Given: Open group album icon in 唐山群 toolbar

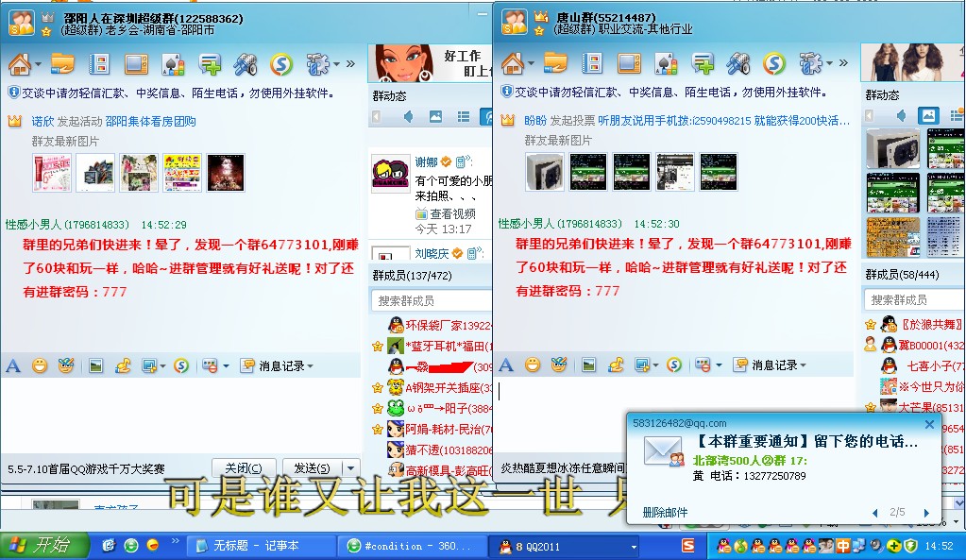Looking at the screenshot, I should pyautogui.click(x=591, y=63).
